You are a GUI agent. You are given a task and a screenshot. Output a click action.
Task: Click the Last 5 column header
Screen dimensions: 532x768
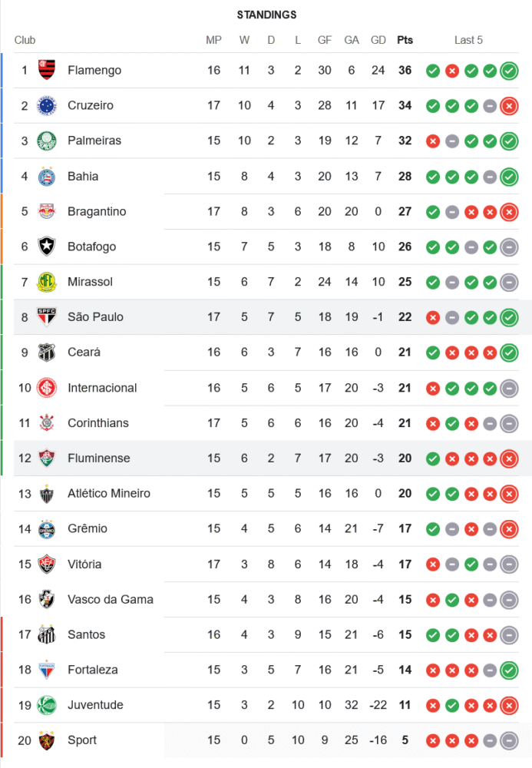click(x=468, y=40)
